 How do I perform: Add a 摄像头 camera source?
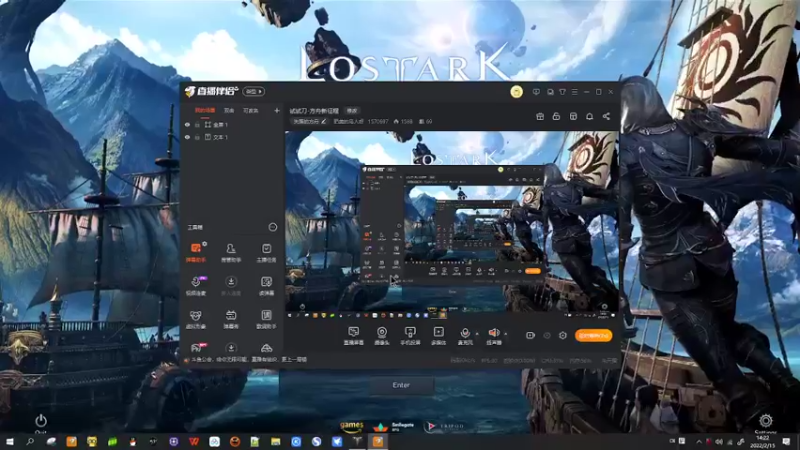382,336
